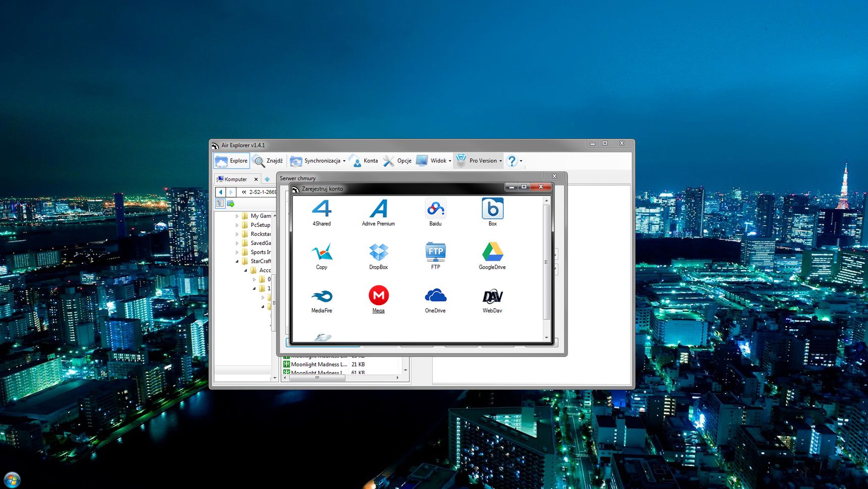This screenshot has height=489, width=868.
Task: Minimize the Zarejestruj konto window
Action: tap(512, 187)
